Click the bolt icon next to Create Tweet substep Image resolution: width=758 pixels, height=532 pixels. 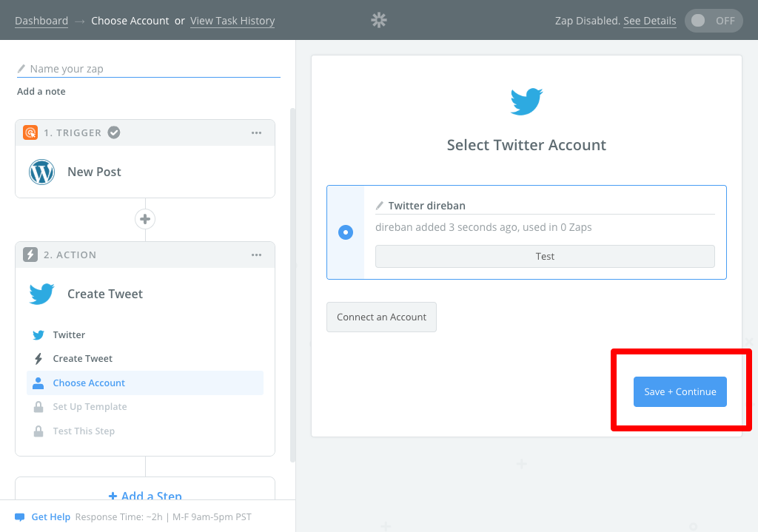(38, 359)
